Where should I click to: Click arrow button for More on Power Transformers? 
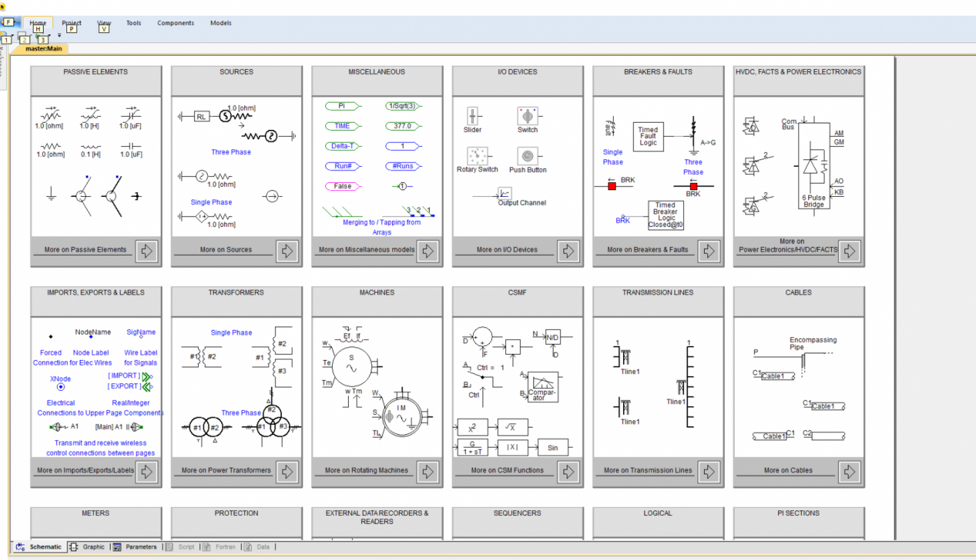[287, 472]
